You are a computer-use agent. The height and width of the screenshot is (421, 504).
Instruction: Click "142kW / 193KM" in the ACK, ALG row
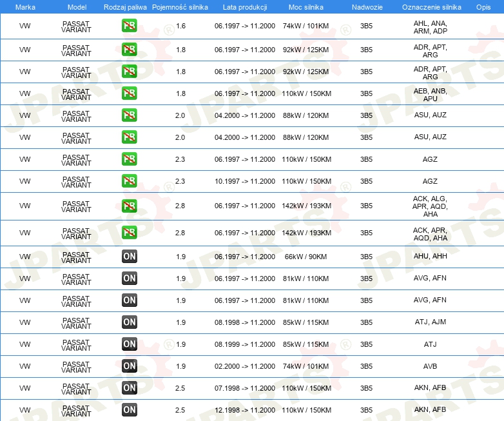pyautogui.click(x=306, y=206)
